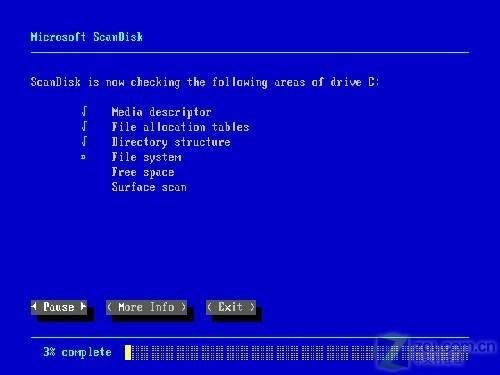The height and width of the screenshot is (375, 500).
Task: Select the Free space entry
Action: click(x=143, y=172)
